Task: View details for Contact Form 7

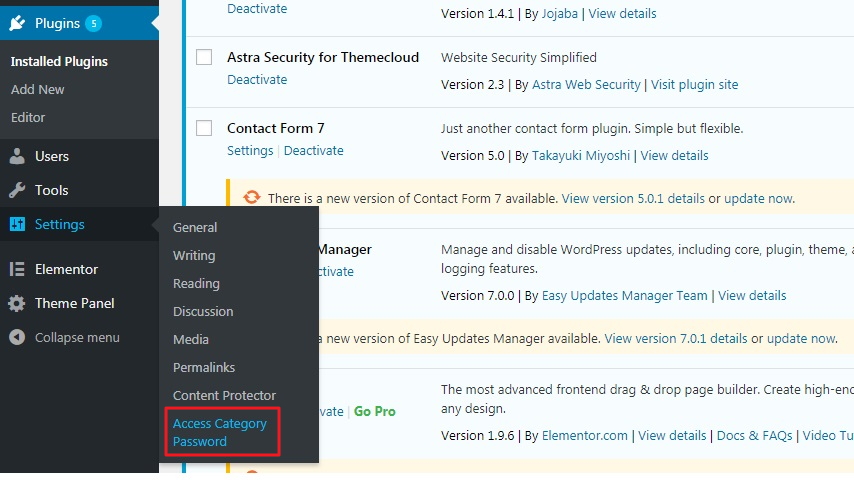Action: [674, 155]
